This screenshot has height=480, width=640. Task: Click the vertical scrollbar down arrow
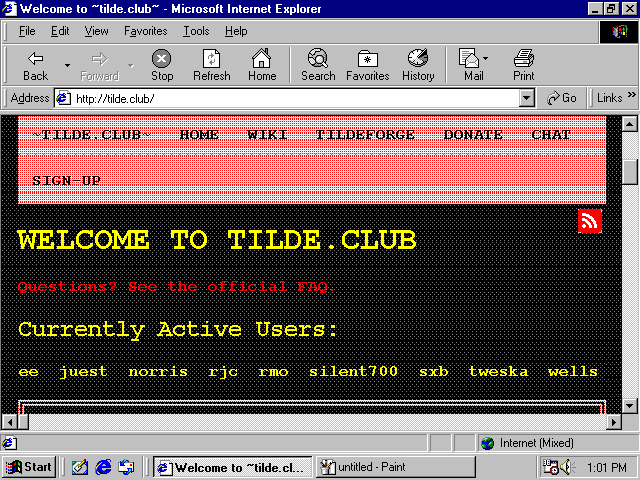(x=630, y=405)
